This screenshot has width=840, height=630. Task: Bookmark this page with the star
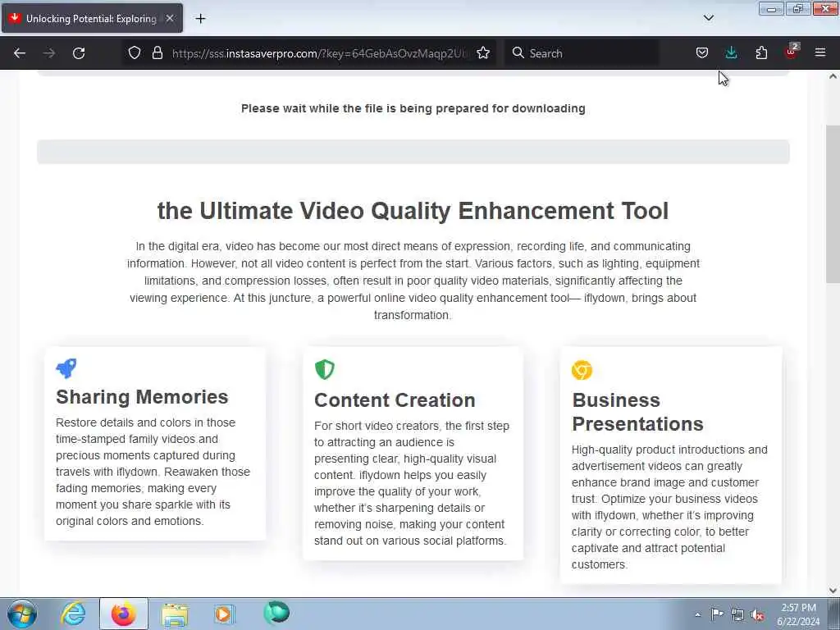(483, 53)
